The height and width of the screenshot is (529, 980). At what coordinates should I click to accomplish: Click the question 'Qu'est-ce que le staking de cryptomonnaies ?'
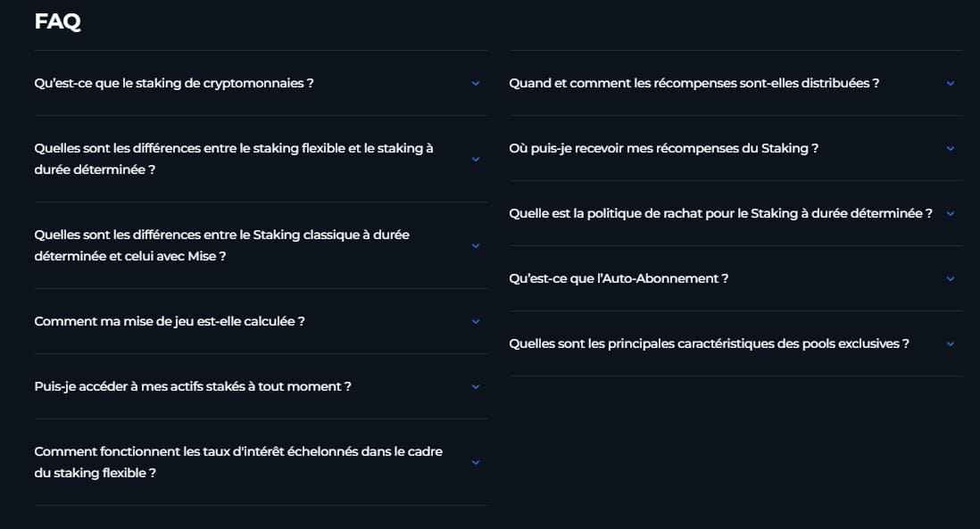point(173,83)
